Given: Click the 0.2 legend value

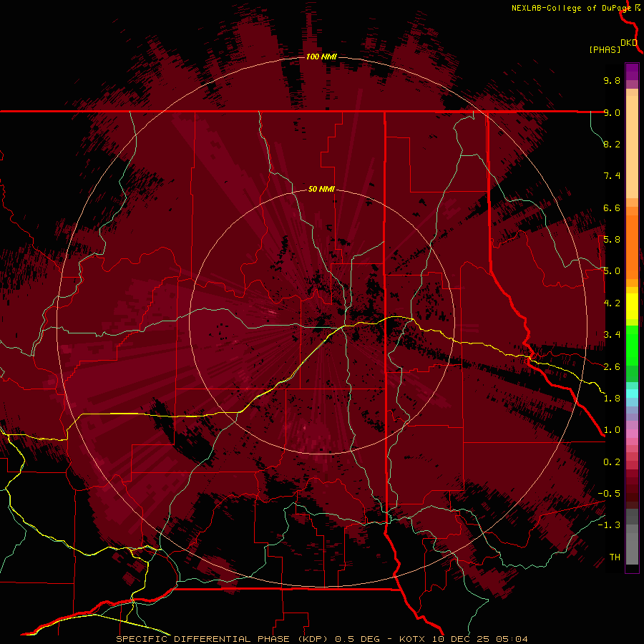Looking at the screenshot, I should [612, 462].
